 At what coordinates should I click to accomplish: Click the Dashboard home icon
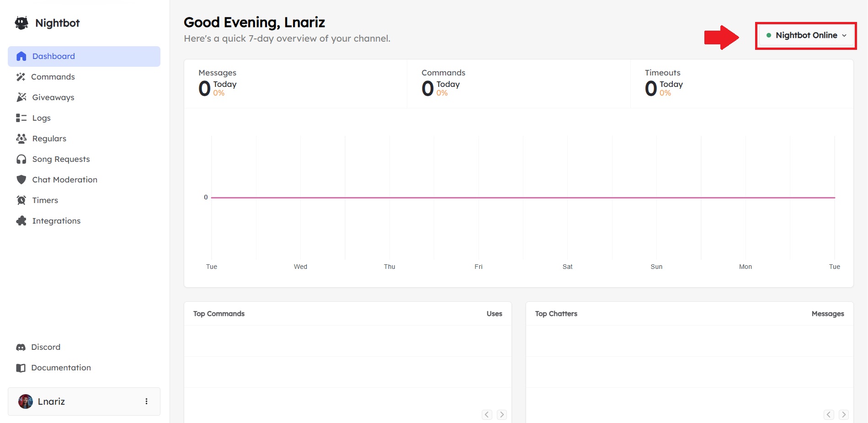[21, 56]
